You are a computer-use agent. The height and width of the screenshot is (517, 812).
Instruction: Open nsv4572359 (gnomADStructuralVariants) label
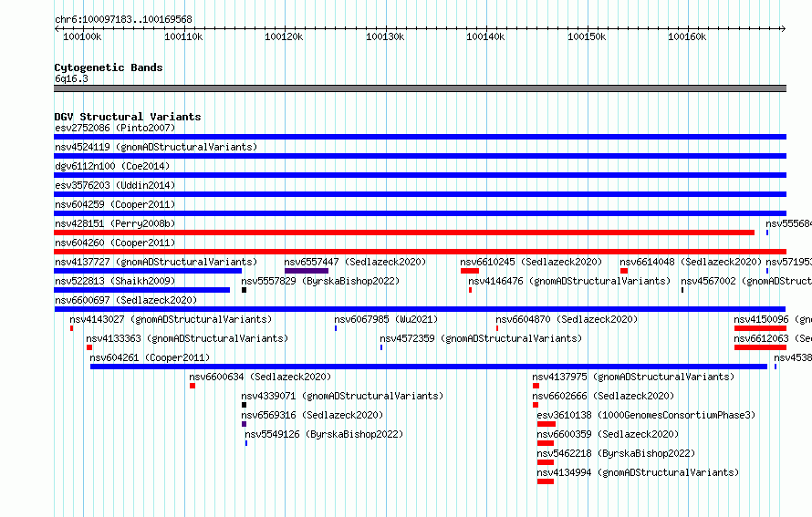pyautogui.click(x=481, y=338)
